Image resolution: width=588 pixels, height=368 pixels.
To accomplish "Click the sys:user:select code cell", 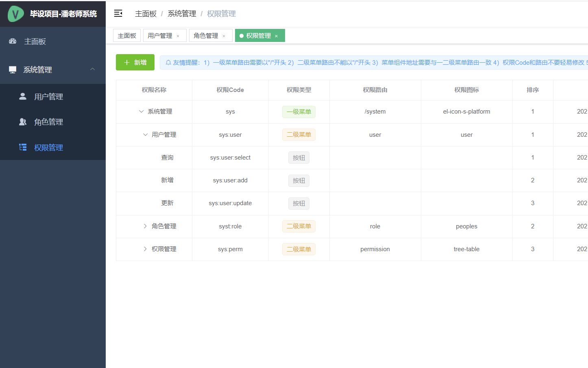I will tap(230, 158).
